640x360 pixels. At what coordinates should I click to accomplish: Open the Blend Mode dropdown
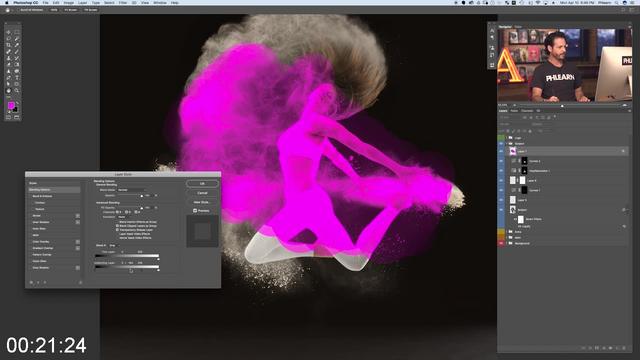pyautogui.click(x=131, y=190)
